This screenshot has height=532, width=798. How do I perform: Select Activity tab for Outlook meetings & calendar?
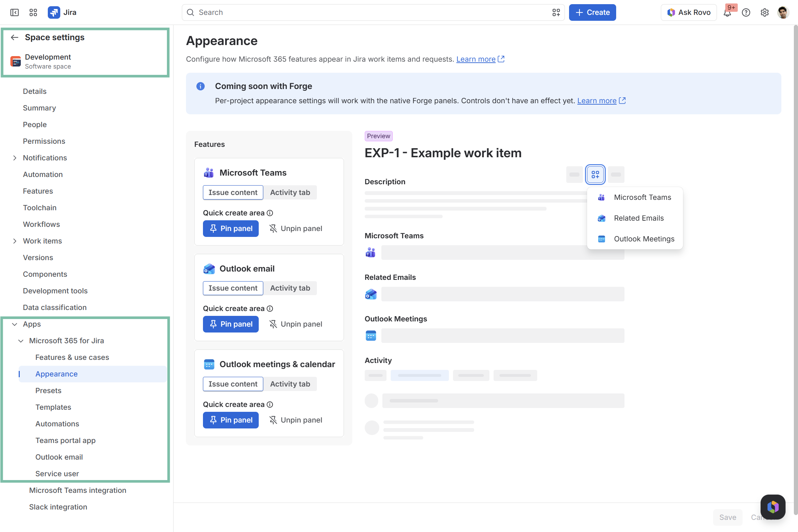[290, 384]
